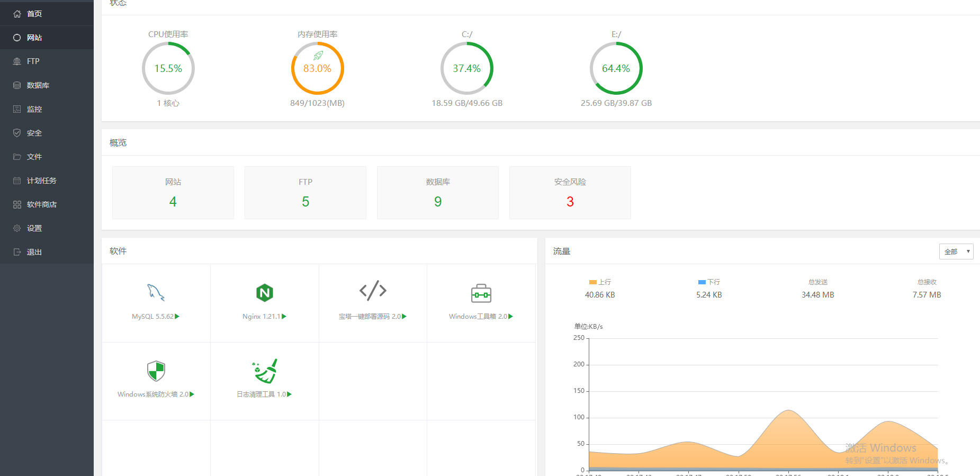This screenshot has width=980, height=476.
Task: Click the exit icon beside 退出
Action: [x=17, y=252]
